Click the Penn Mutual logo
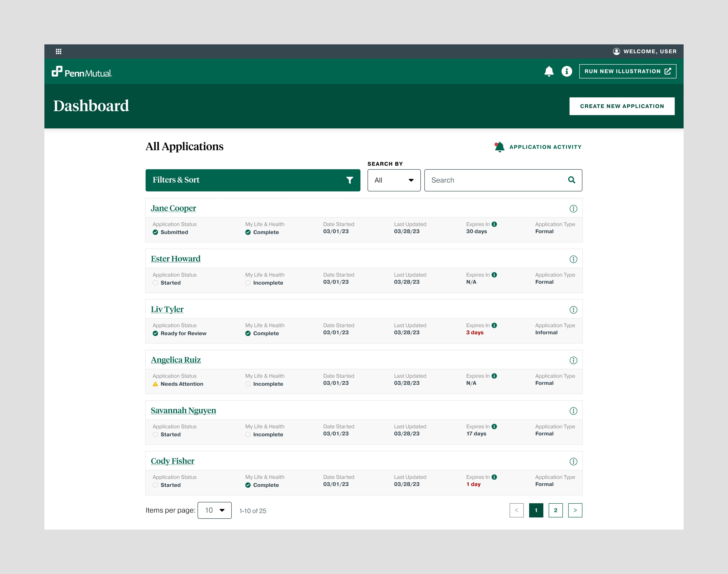The height and width of the screenshot is (574, 728). pyautogui.click(x=82, y=72)
